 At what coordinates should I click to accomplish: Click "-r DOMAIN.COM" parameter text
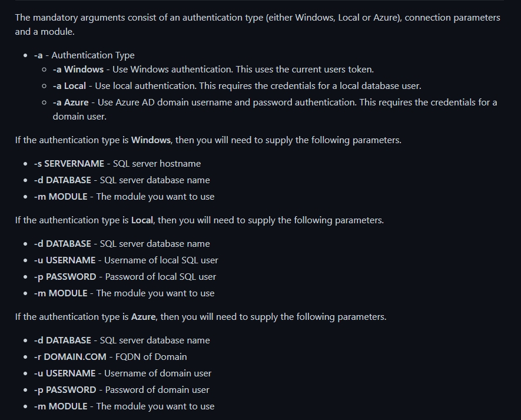tap(70, 356)
